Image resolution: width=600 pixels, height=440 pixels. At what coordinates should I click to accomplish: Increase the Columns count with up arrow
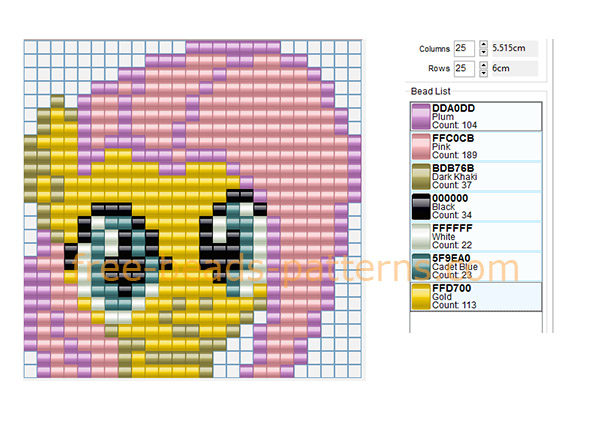(483, 45)
